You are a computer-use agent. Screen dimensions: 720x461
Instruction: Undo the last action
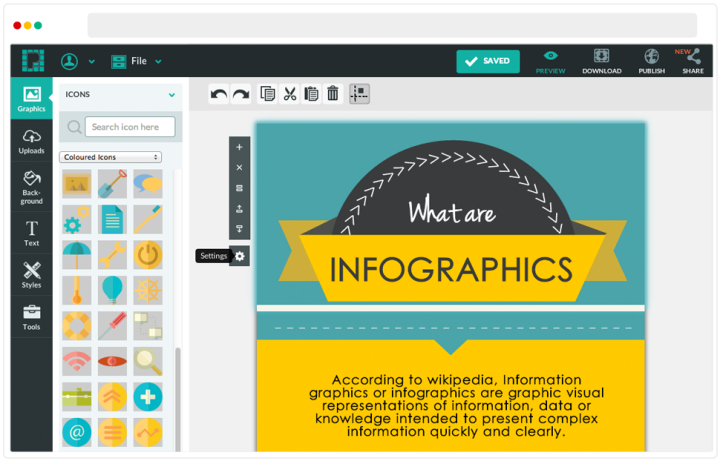coord(219,94)
